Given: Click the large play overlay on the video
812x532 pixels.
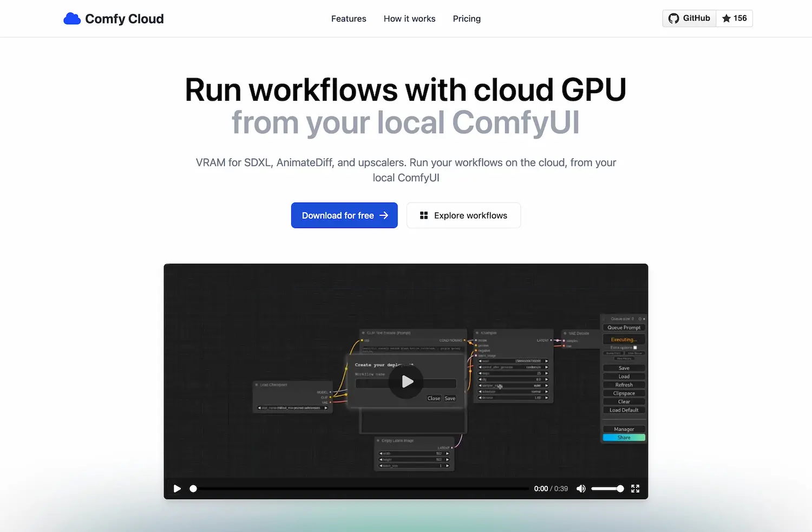Looking at the screenshot, I should (406, 381).
